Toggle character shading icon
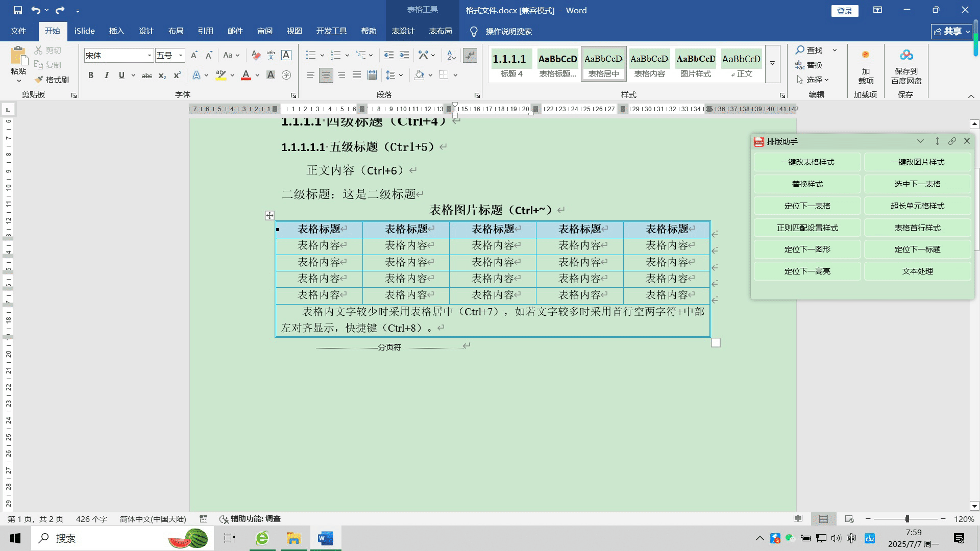 (271, 76)
